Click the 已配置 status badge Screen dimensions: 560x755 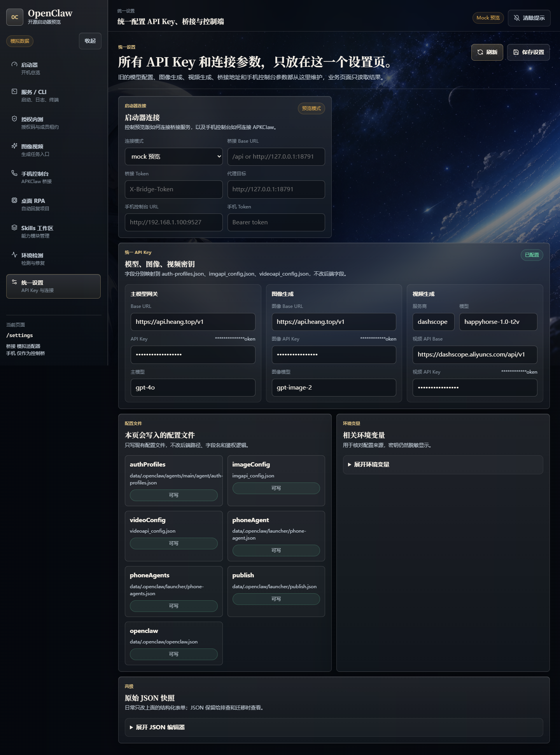click(532, 255)
